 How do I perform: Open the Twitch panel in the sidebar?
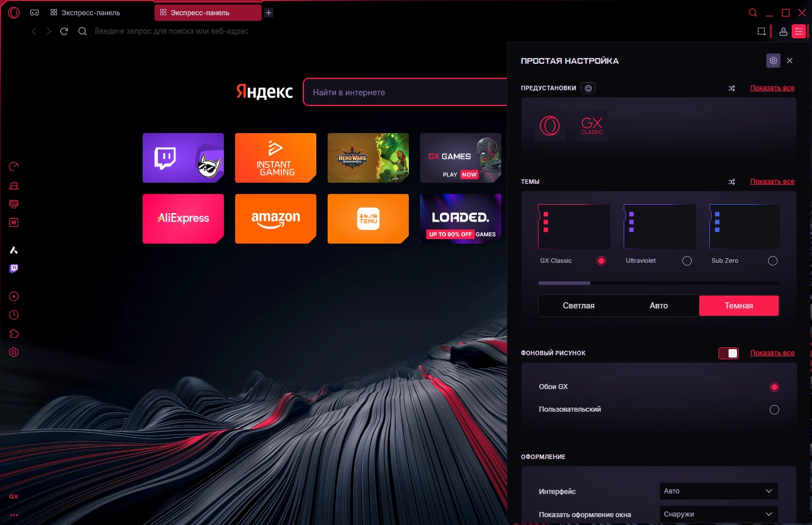pos(14,268)
